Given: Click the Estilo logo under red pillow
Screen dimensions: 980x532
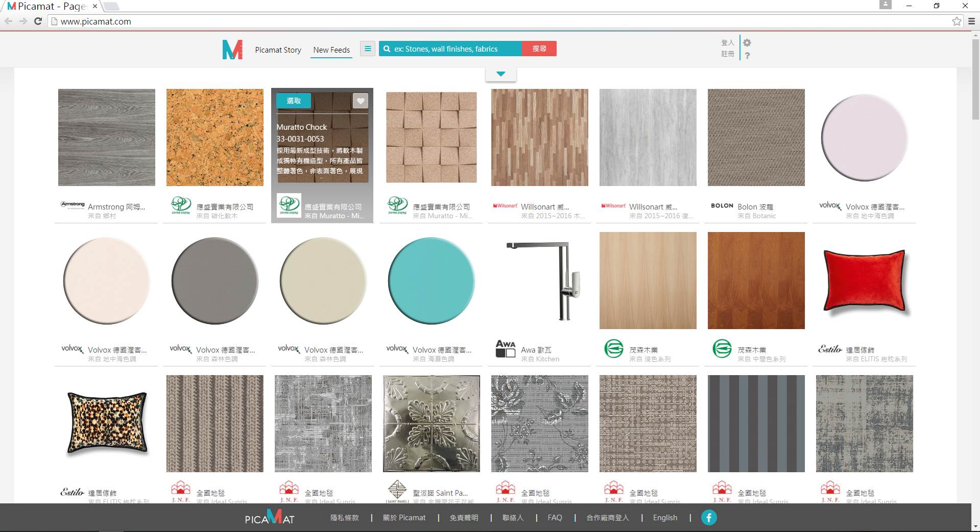Looking at the screenshot, I should pyautogui.click(x=830, y=349).
